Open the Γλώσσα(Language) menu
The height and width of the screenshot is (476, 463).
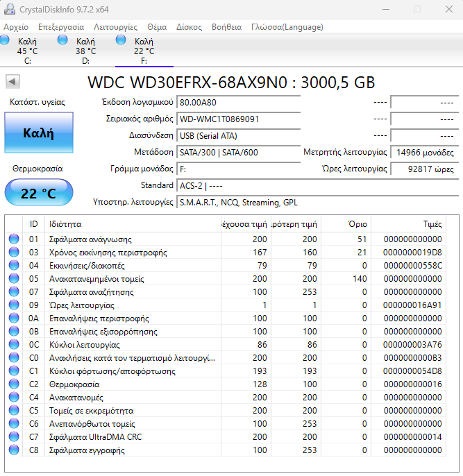click(x=287, y=27)
